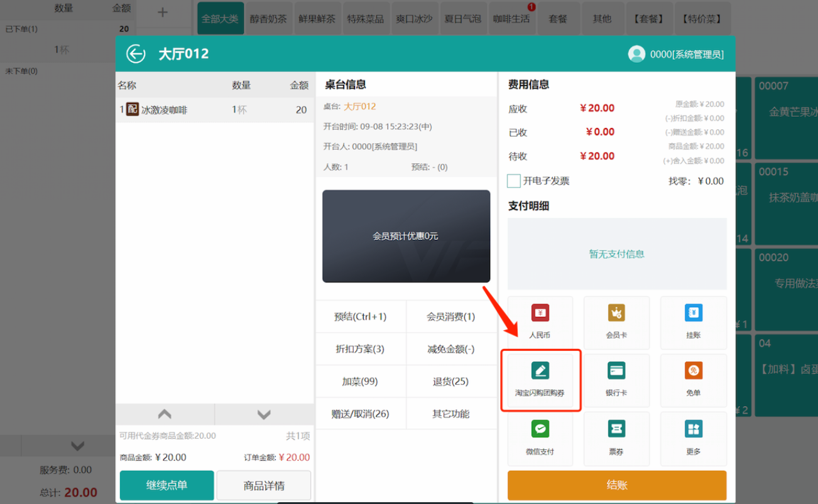Open 爽口冰沙 category tab
The height and width of the screenshot is (504, 818).
click(415, 19)
